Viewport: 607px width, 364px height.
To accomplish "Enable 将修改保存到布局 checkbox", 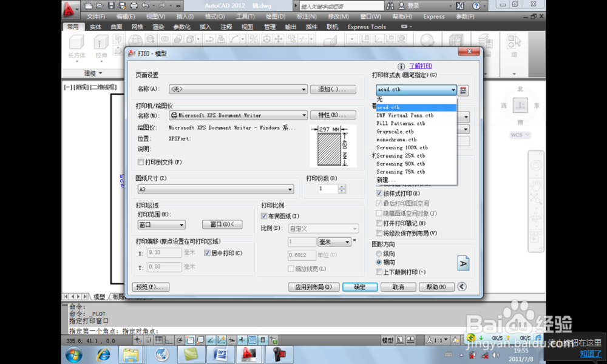I will pos(379,233).
